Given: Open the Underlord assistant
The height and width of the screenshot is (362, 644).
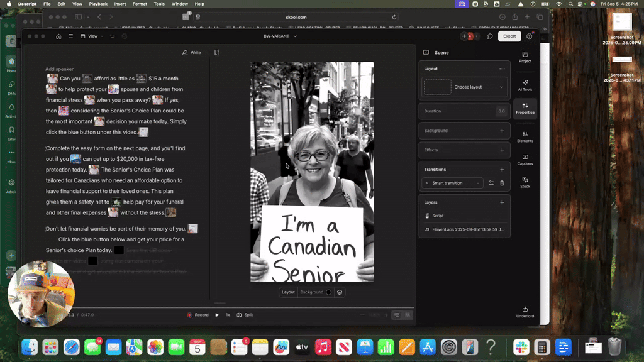Looking at the screenshot, I should pyautogui.click(x=525, y=312).
